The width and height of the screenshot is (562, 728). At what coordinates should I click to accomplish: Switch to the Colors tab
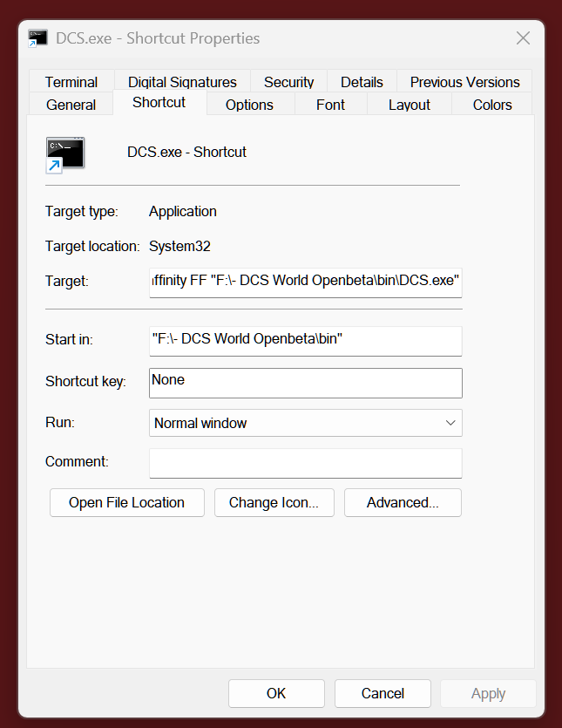pos(492,105)
